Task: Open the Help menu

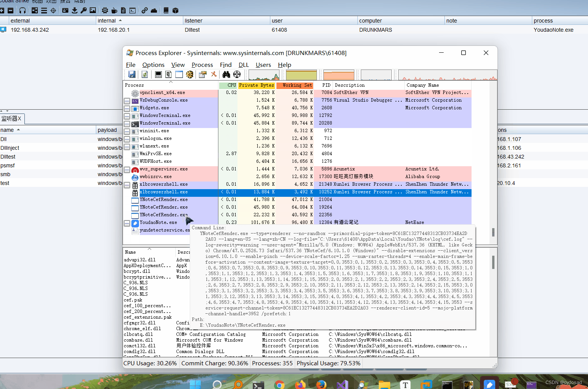Action: pos(284,65)
